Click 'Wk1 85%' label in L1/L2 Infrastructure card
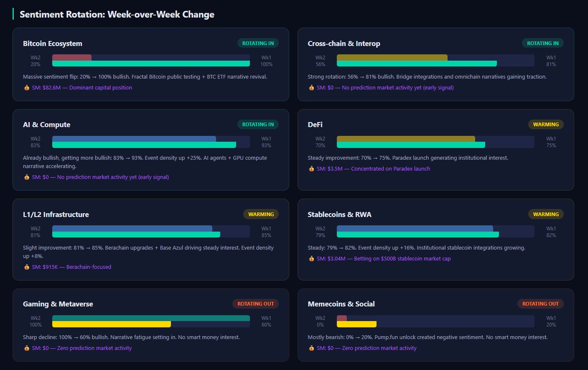This screenshot has height=370, width=588. (x=266, y=232)
